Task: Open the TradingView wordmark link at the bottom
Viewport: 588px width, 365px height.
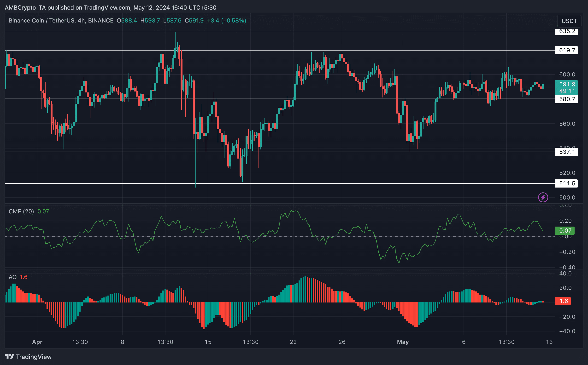Action: point(34,357)
